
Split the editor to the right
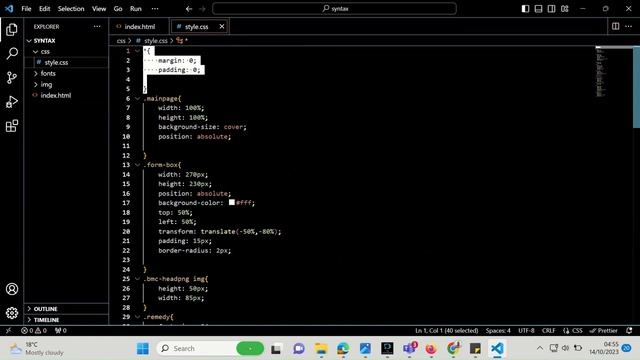click(x=616, y=27)
